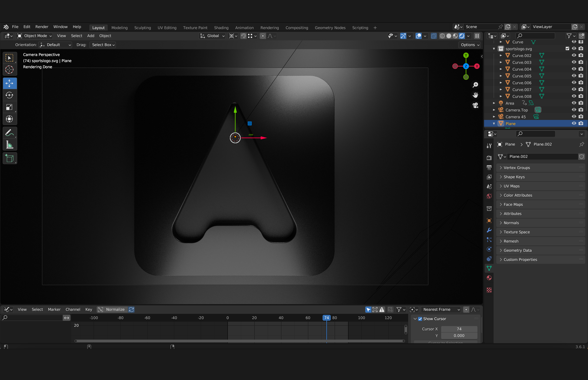Open the Orientation Default dropdown
The image size is (588, 380).
click(55, 45)
